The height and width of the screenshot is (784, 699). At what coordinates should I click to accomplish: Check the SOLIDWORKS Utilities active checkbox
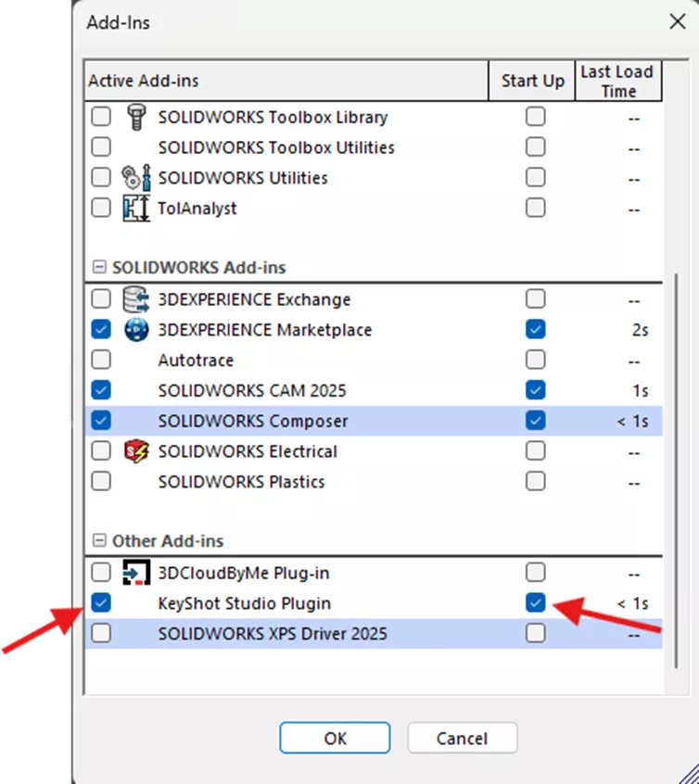tap(101, 178)
